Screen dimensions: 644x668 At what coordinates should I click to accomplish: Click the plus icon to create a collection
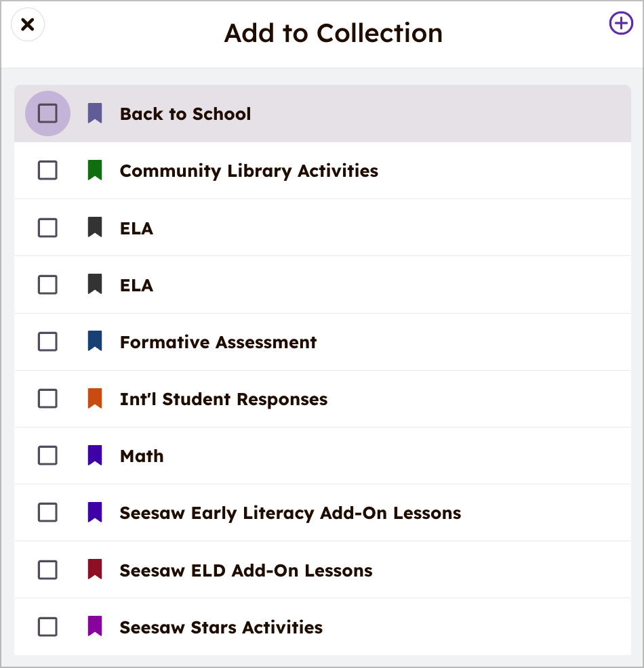click(621, 24)
